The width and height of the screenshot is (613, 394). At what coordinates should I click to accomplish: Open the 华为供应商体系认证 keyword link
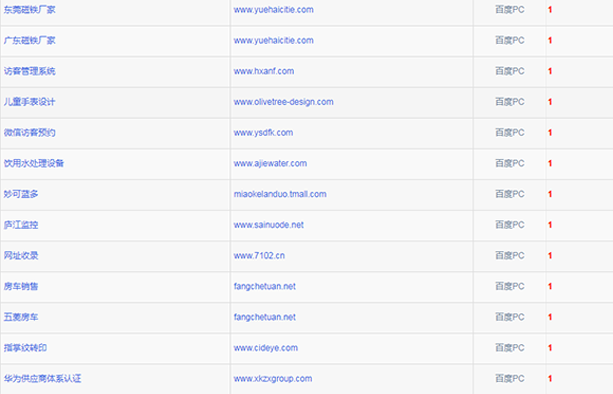pos(43,379)
